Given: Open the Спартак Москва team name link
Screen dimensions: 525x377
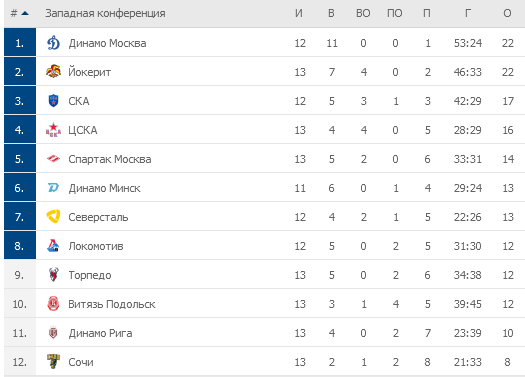Looking at the screenshot, I should [x=110, y=159].
